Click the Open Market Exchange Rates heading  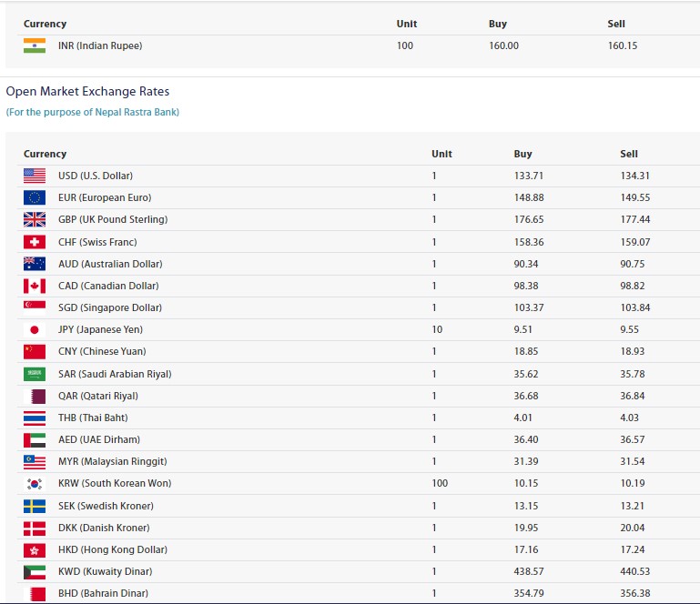tap(87, 91)
